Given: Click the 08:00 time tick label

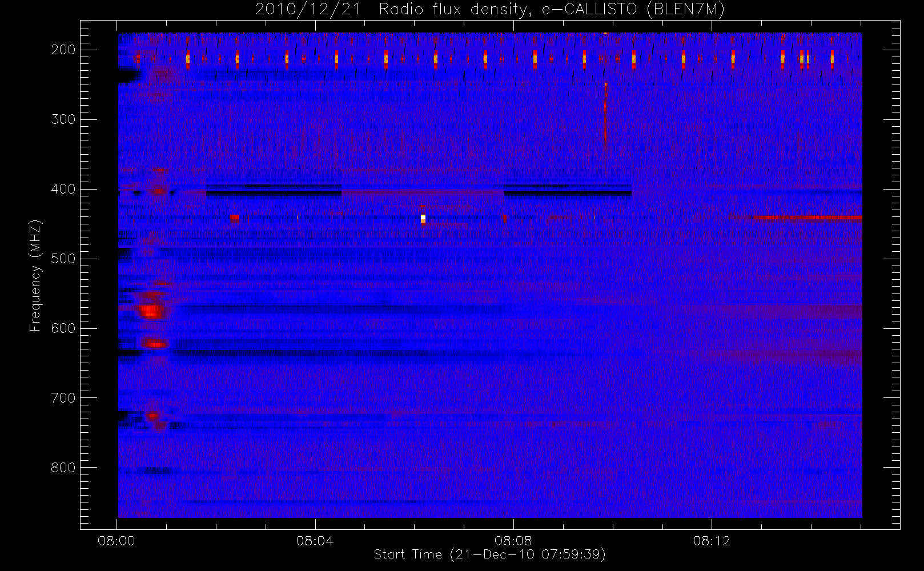Looking at the screenshot, I should coord(116,541).
